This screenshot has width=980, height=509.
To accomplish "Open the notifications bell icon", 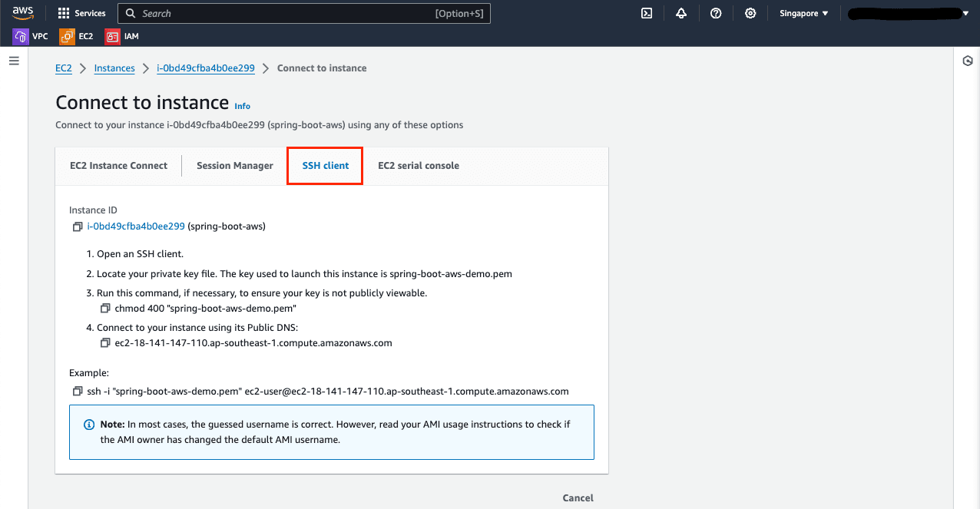I will click(x=681, y=13).
